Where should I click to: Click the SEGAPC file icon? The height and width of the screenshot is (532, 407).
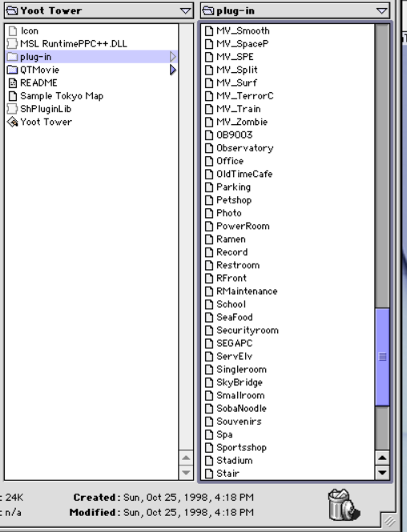coord(209,344)
